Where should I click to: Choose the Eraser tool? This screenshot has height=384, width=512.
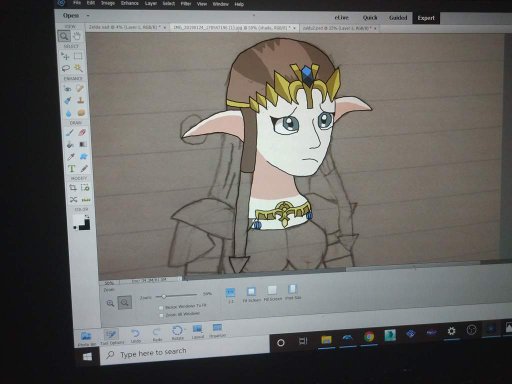(x=82, y=132)
